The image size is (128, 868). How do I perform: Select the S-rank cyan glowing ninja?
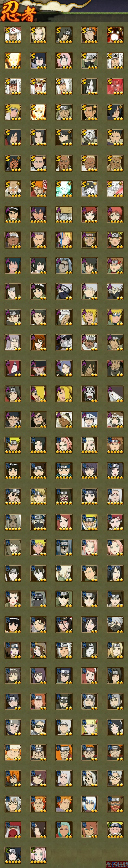64,189
